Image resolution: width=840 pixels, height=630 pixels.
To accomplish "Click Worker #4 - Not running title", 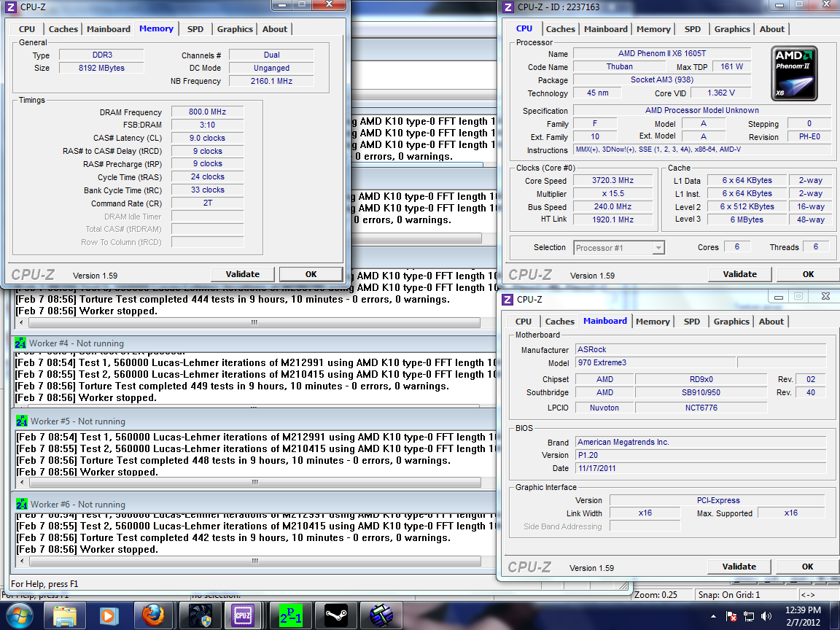I will [77, 343].
